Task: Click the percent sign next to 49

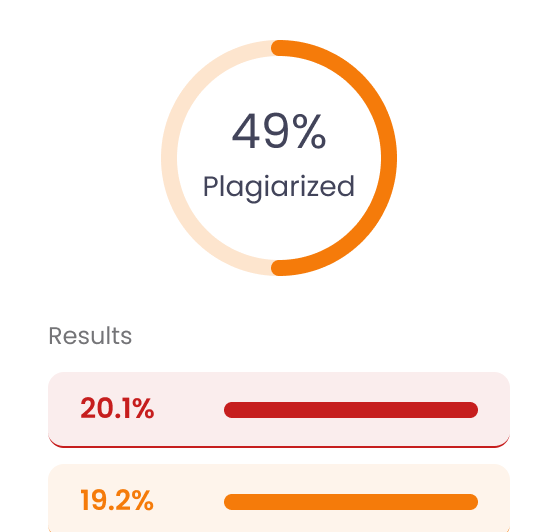Action: (x=309, y=131)
